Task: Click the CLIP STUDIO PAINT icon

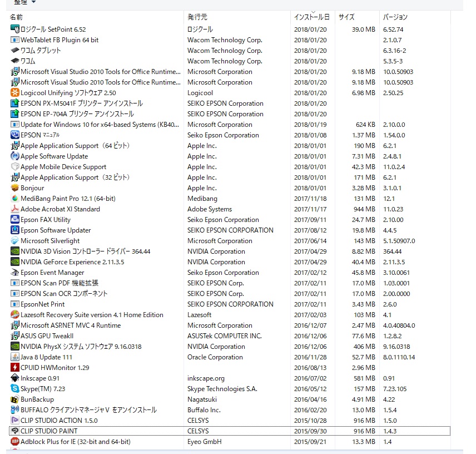Action: tap(15, 431)
